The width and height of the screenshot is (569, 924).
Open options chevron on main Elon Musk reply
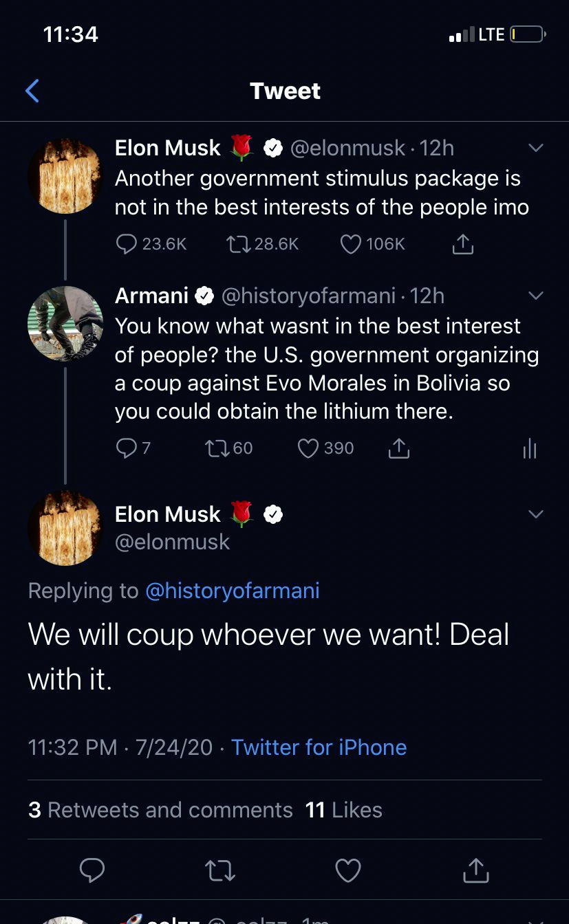click(x=535, y=514)
